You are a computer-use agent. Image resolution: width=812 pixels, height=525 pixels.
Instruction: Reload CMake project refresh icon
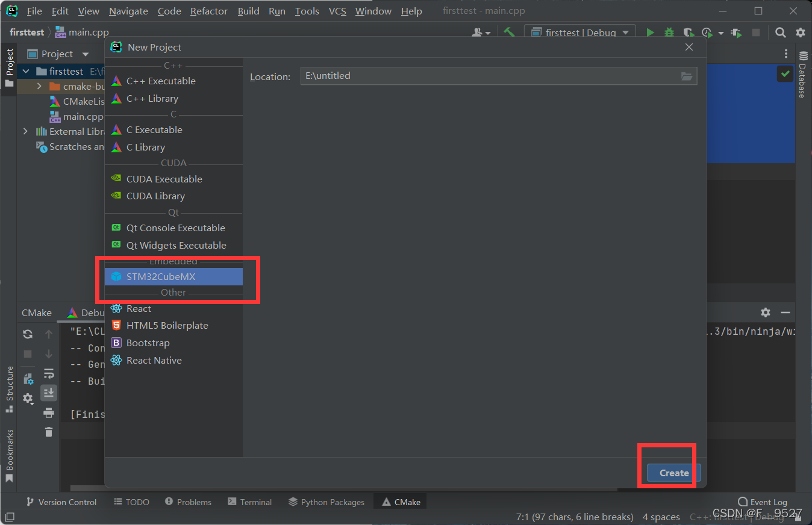[28, 334]
